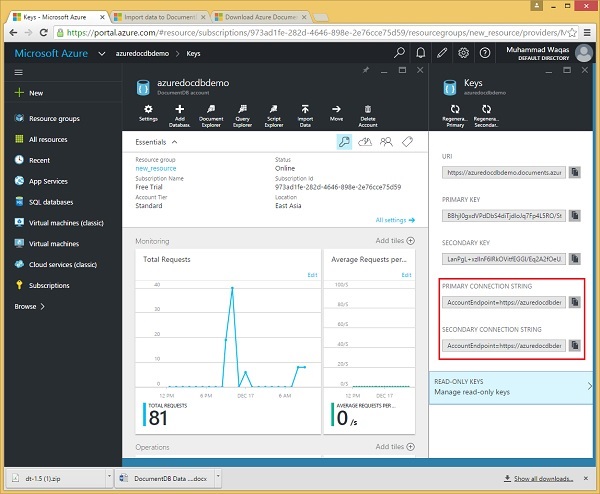600x494 pixels.
Task: Open portal settings gear
Action: 463,52
